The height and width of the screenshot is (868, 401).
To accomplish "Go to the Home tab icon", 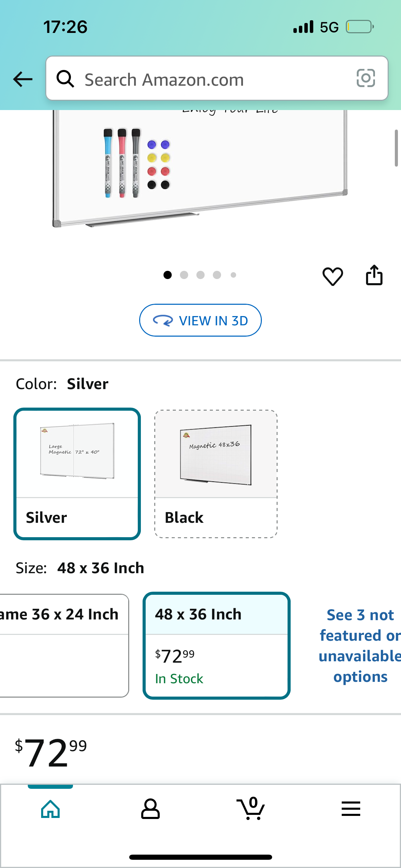I will click(x=50, y=808).
